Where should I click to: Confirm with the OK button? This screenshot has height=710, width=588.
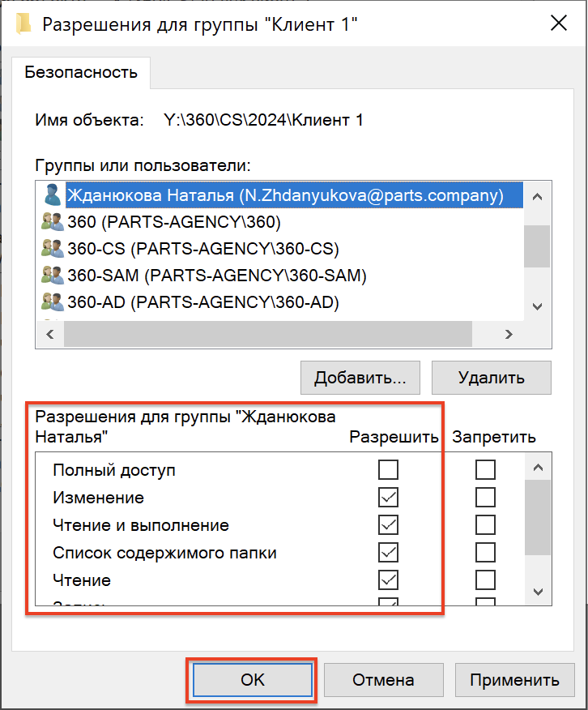[253, 680]
